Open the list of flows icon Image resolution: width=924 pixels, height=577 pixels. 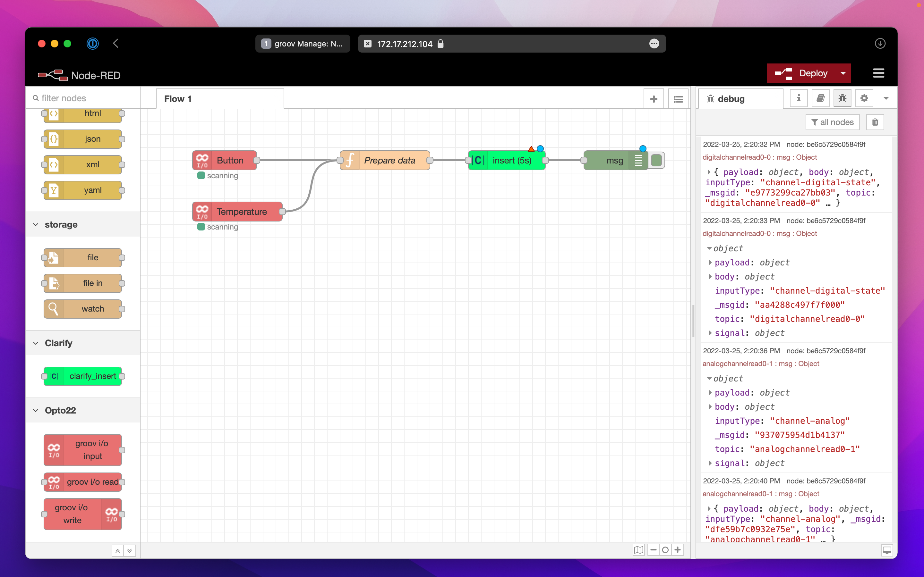(678, 99)
